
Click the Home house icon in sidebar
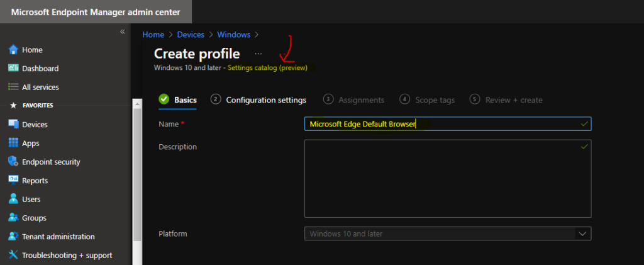pos(14,50)
